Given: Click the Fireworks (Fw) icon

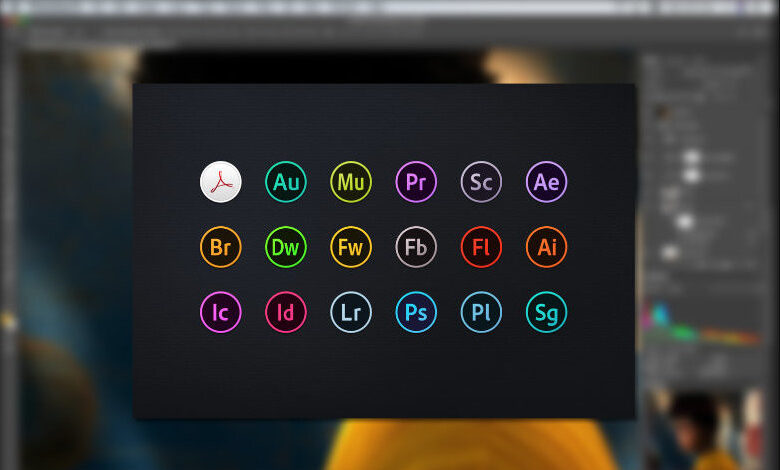Looking at the screenshot, I should (x=351, y=247).
